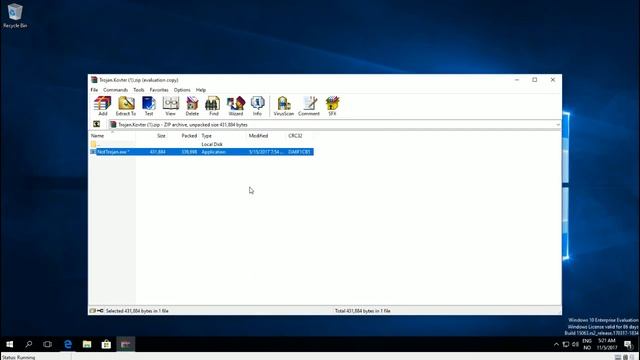Screen dimensions: 640x360
Task: Open the taskbar clock and date
Action: [x=607, y=344]
